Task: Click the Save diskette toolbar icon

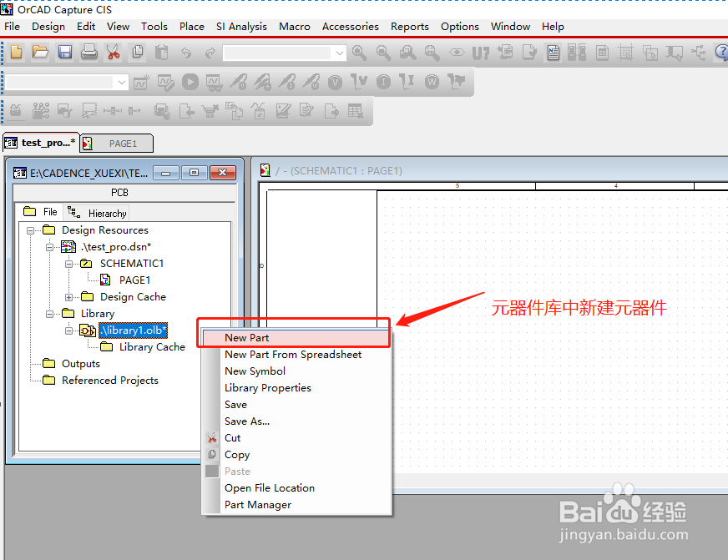Action: (x=65, y=52)
